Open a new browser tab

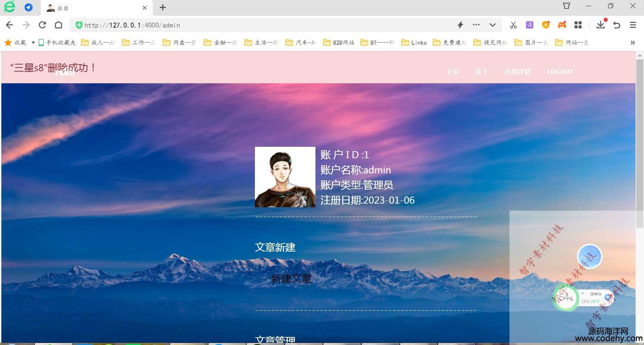tap(163, 7)
